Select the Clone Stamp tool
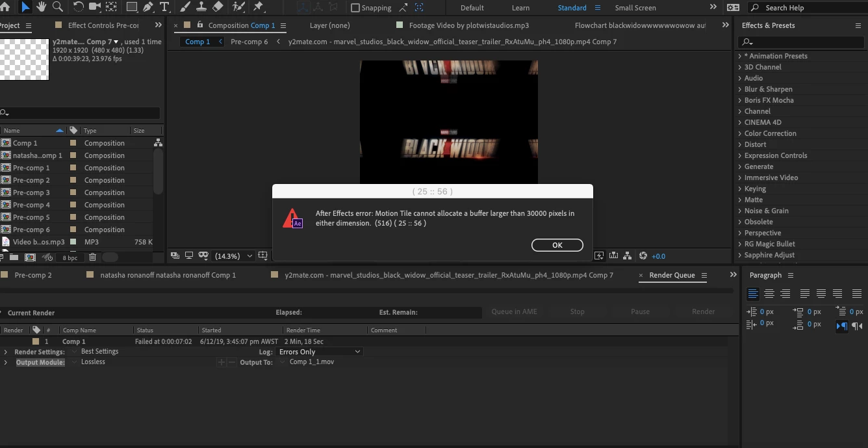The width and height of the screenshot is (868, 448). 201,7
